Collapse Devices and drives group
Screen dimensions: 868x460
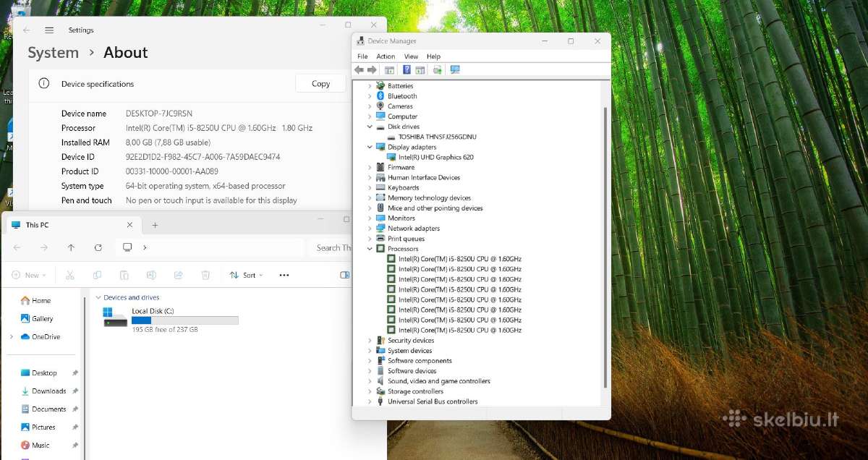(x=98, y=297)
